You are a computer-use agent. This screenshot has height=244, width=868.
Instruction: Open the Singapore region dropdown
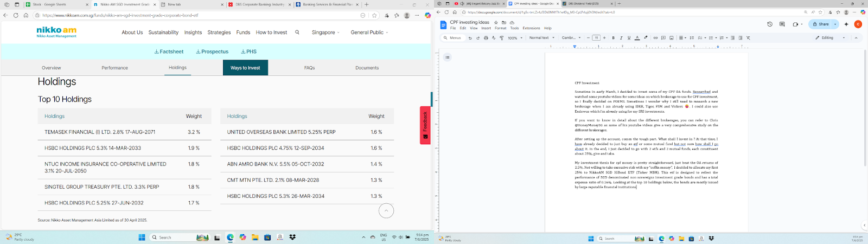point(325,33)
